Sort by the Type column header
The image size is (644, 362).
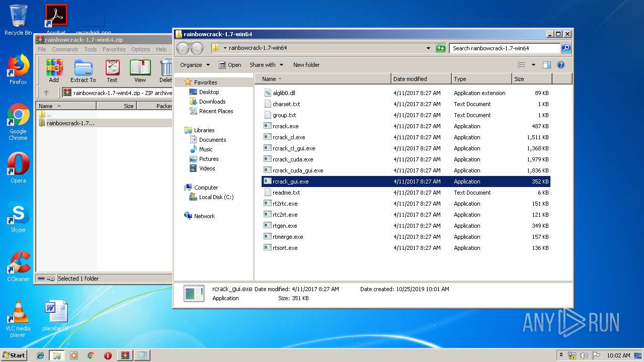(481, 79)
